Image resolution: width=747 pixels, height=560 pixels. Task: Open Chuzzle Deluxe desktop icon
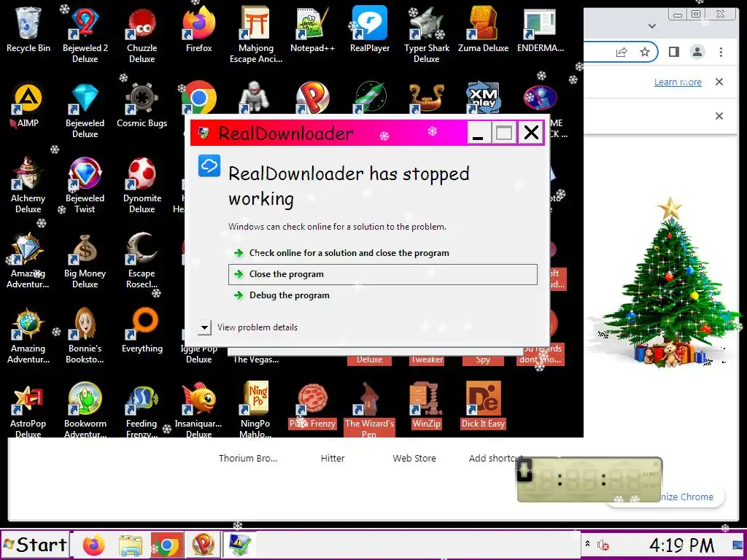pyautogui.click(x=142, y=34)
